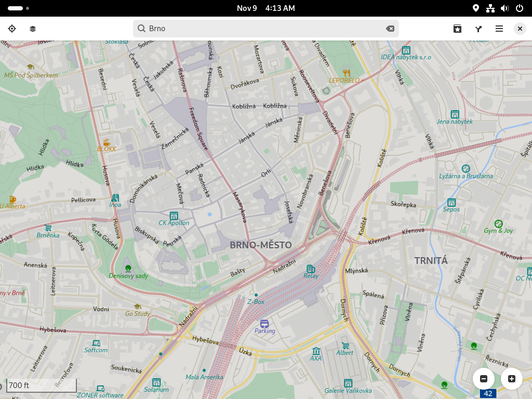The image size is (532, 399).
Task: Select the Denisovy sady park icon
Action: click(x=128, y=269)
